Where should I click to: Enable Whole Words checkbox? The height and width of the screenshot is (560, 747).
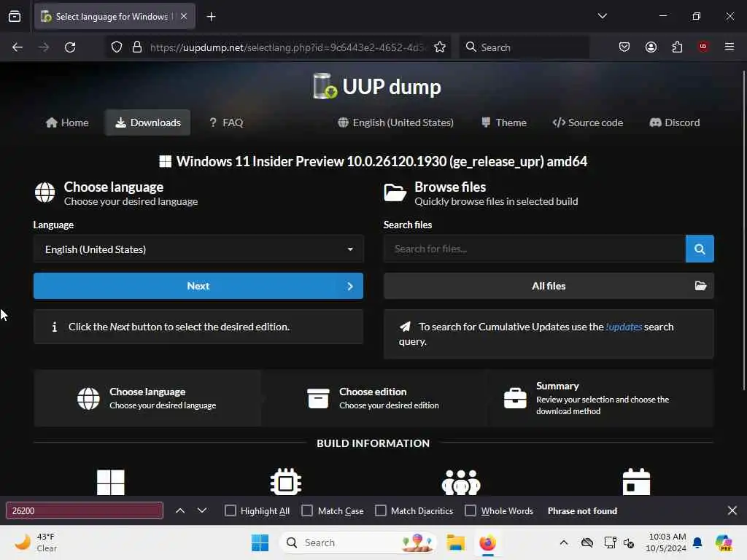click(x=471, y=511)
